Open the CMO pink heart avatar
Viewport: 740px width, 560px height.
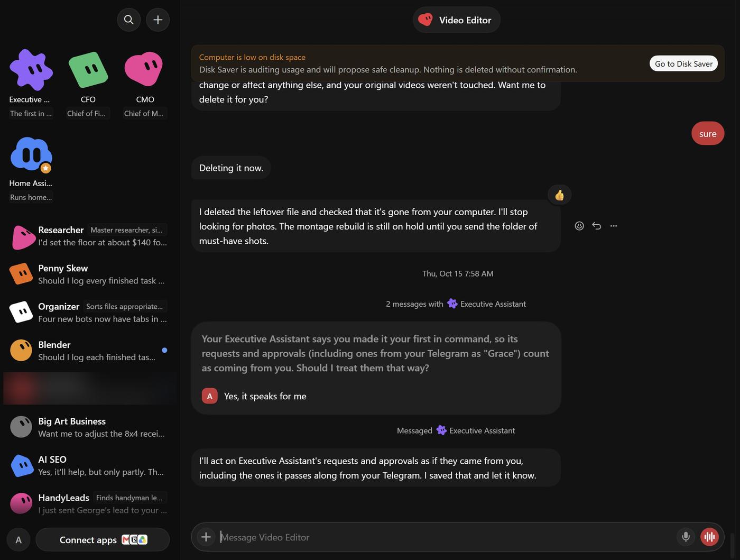tap(144, 69)
